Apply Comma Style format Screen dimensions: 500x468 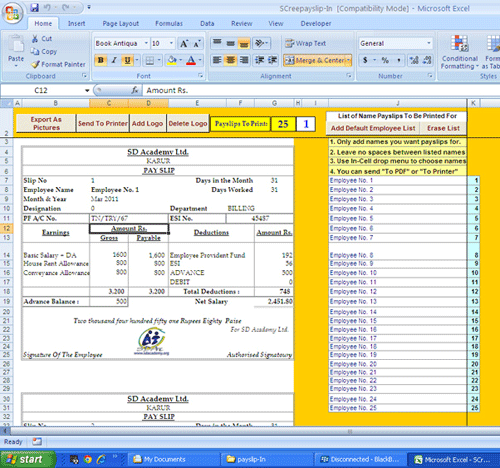pos(399,60)
